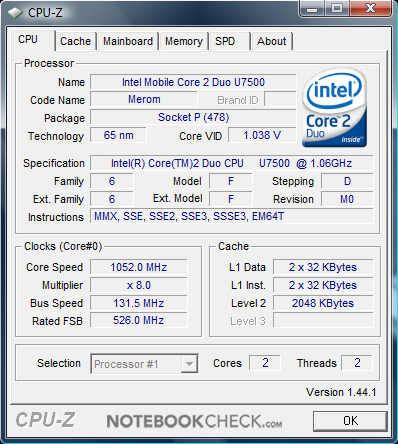
Task: Click the Specification field with 1.06GHz
Action: coord(231,163)
